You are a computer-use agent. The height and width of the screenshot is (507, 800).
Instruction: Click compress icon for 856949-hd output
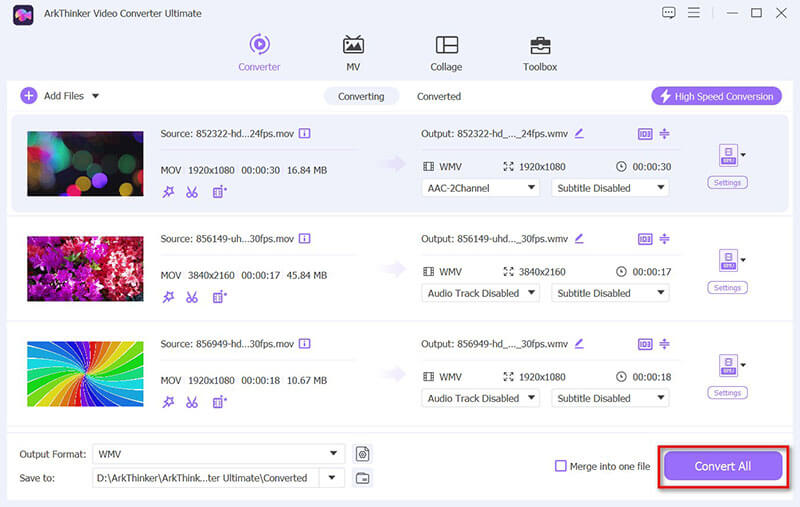664,344
